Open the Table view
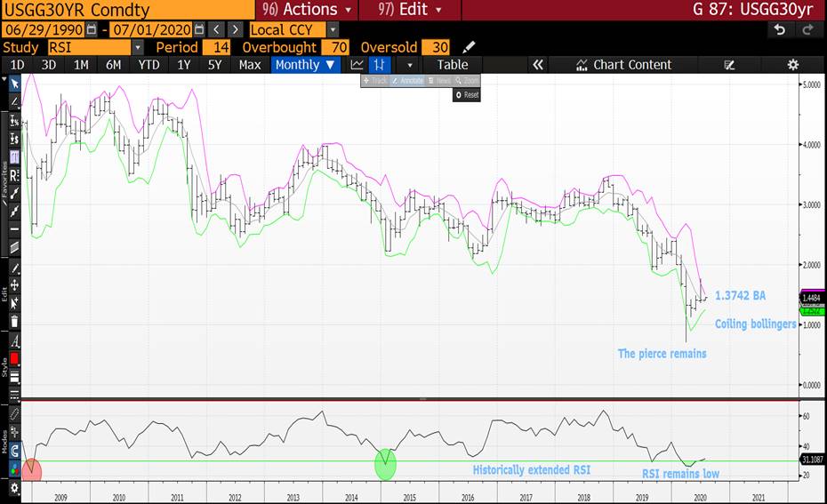 click(453, 65)
